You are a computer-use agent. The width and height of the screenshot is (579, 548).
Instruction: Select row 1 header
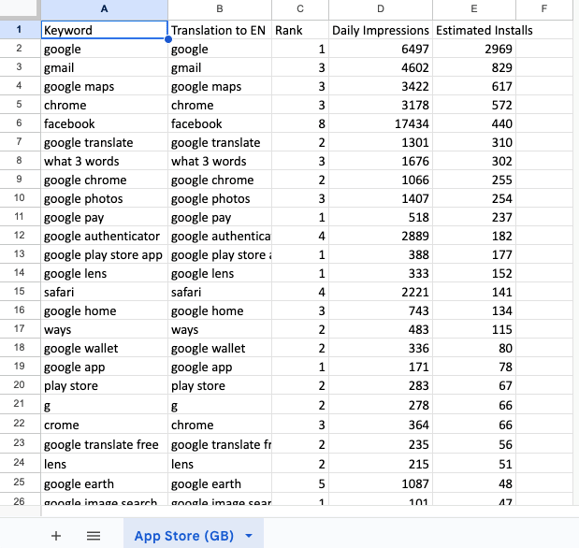[19, 30]
